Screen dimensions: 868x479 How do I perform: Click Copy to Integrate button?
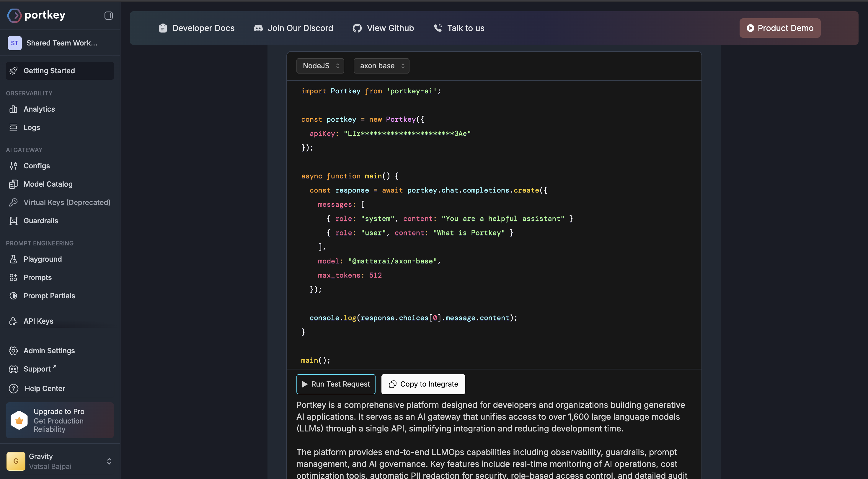point(423,384)
